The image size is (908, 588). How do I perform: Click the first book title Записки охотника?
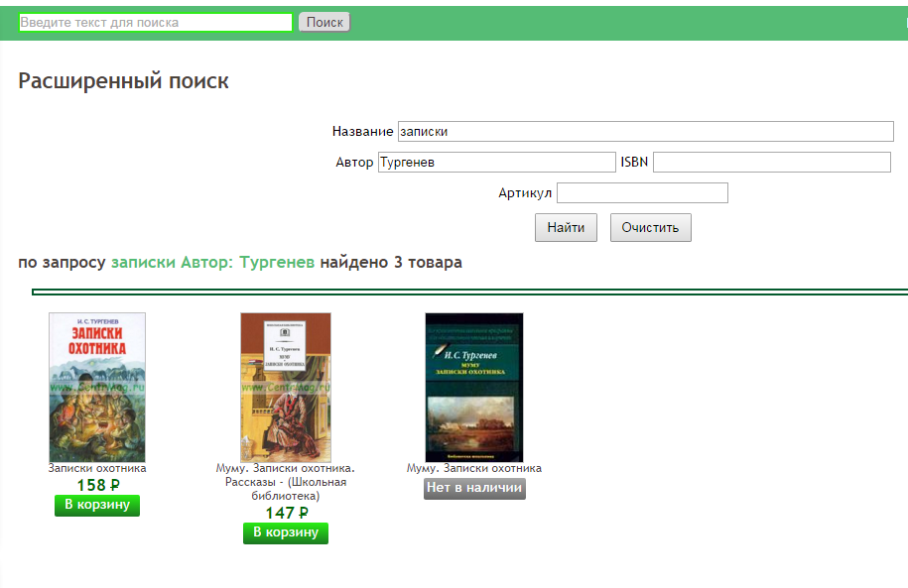tap(97, 469)
